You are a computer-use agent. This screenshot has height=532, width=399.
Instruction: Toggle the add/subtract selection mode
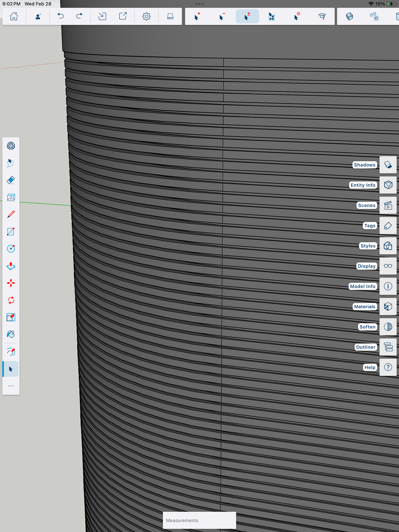(247, 16)
